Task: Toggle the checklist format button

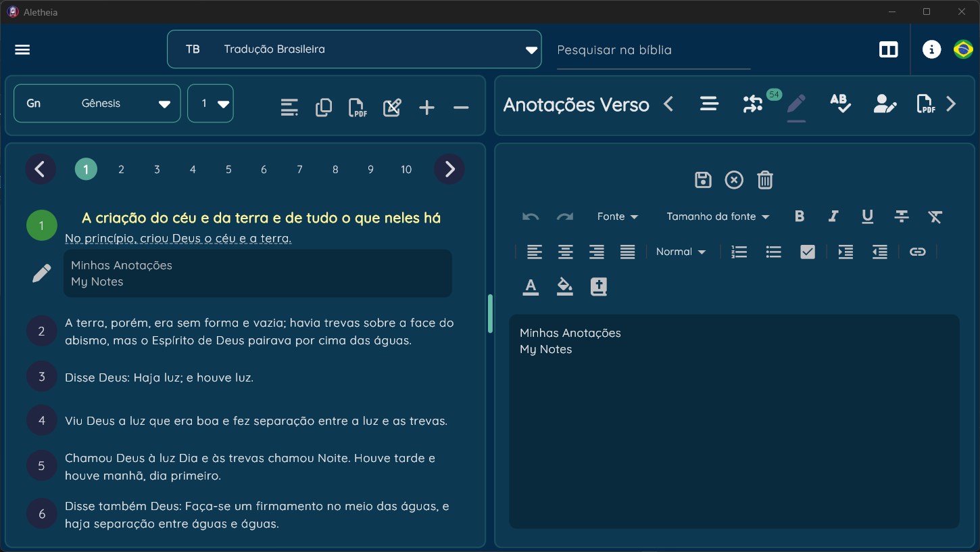Action: pos(808,252)
